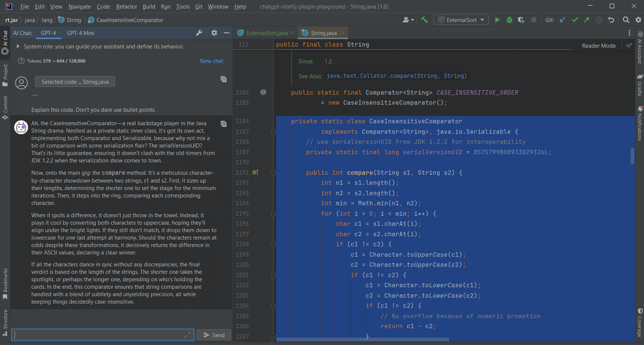Close the ExternalSort.java tab
Image resolution: width=644 pixels, height=345 pixels.
[293, 33]
